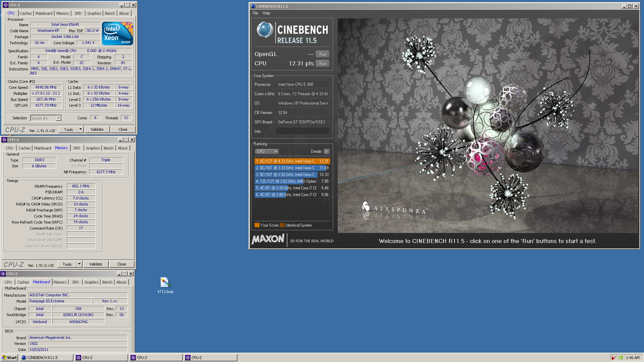Click the brown Identical System legend swatch
Screen dimensions: 644x362
pos(282,225)
